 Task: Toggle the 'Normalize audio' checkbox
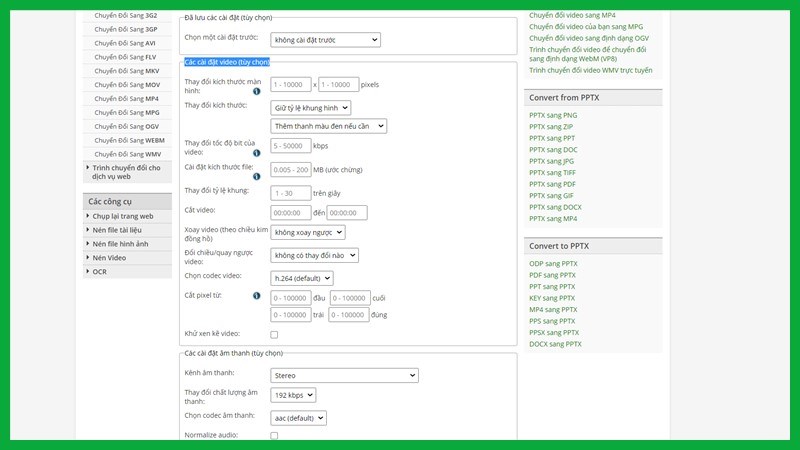(x=274, y=436)
